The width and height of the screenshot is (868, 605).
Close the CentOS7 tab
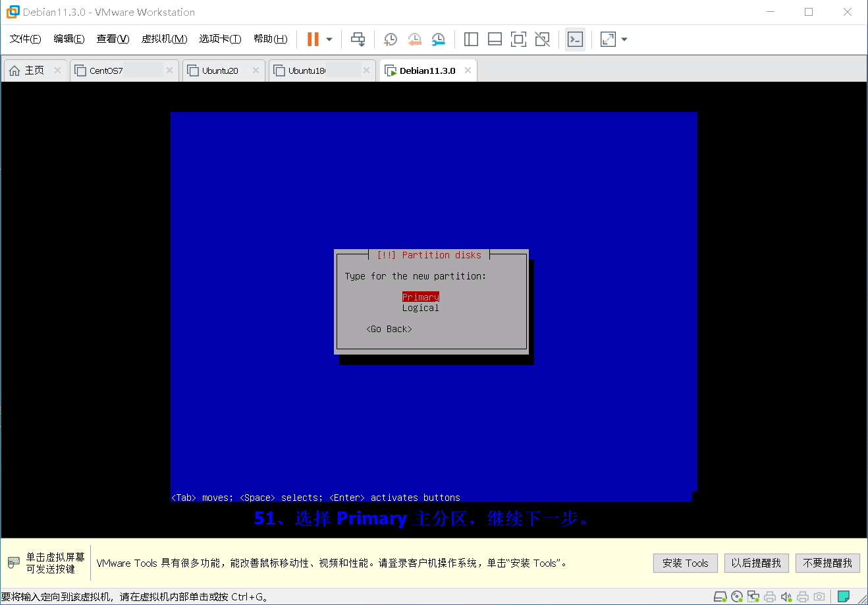[170, 71]
